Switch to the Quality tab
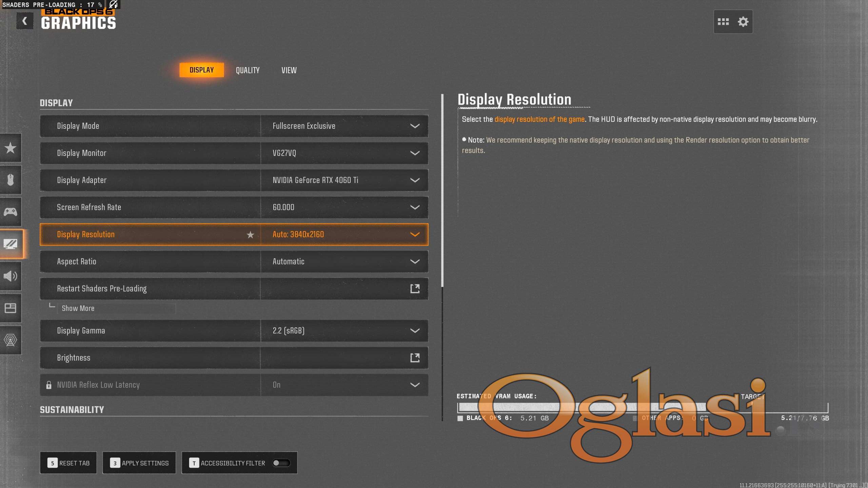The image size is (868, 488). click(248, 70)
